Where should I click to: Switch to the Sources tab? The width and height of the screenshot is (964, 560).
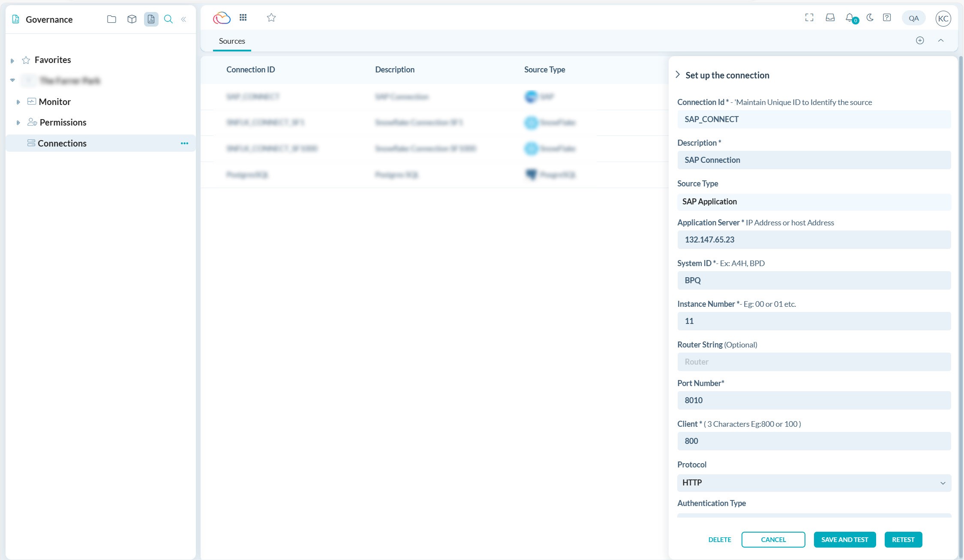click(x=231, y=41)
